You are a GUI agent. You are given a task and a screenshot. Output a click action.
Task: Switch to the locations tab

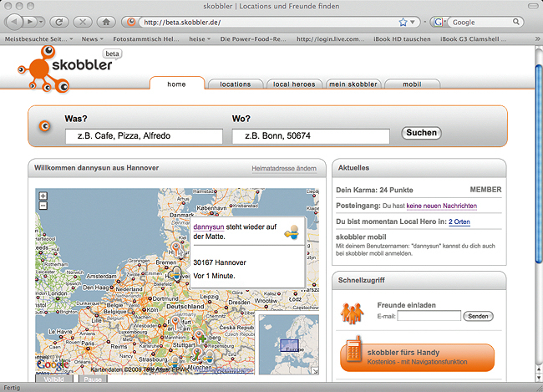236,84
